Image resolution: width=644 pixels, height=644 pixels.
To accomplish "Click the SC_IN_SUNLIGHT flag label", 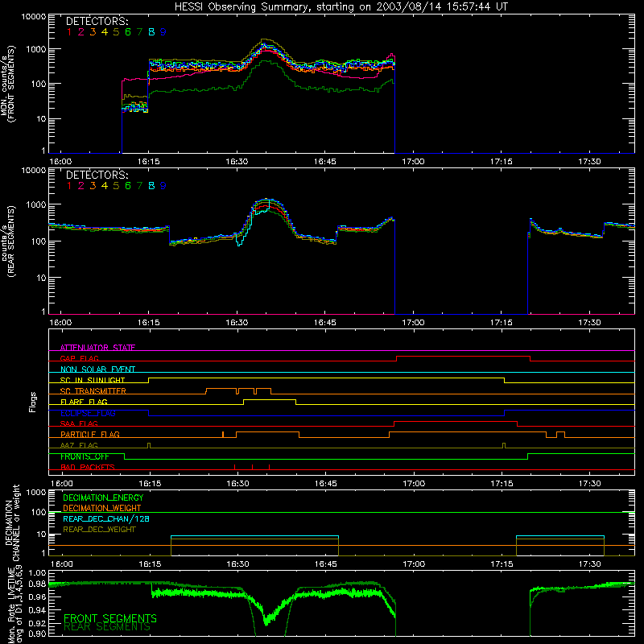I will 93,380.
